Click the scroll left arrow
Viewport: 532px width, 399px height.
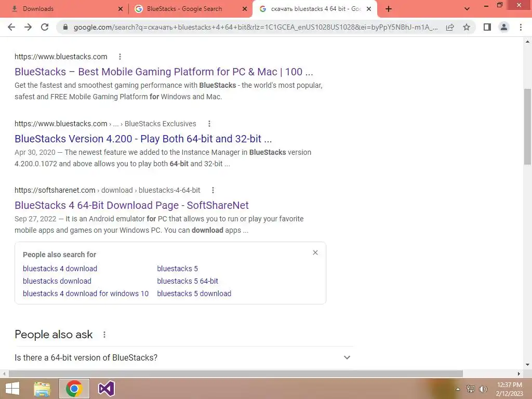(4, 374)
